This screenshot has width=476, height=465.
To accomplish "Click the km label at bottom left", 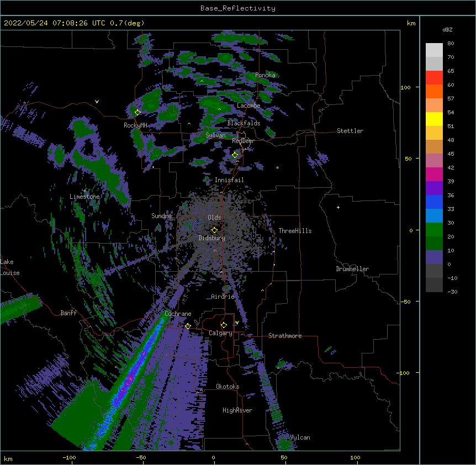I will click(8, 459).
